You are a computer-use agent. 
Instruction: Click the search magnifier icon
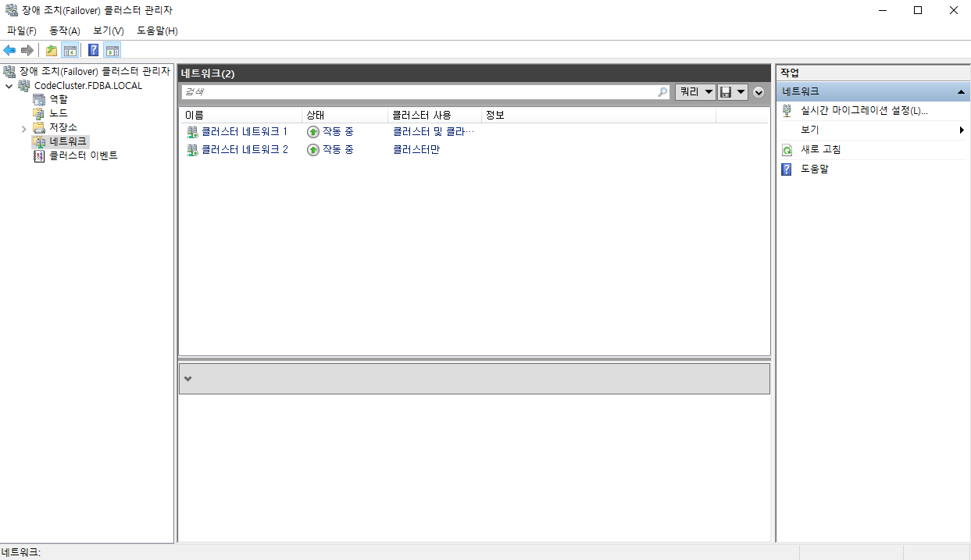(x=663, y=92)
